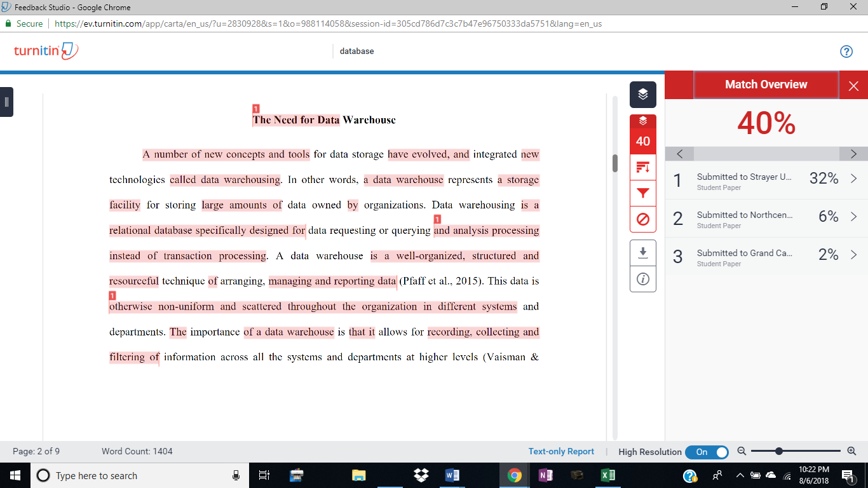Click the 32% match percentage
The height and width of the screenshot is (488, 868).
click(x=824, y=179)
